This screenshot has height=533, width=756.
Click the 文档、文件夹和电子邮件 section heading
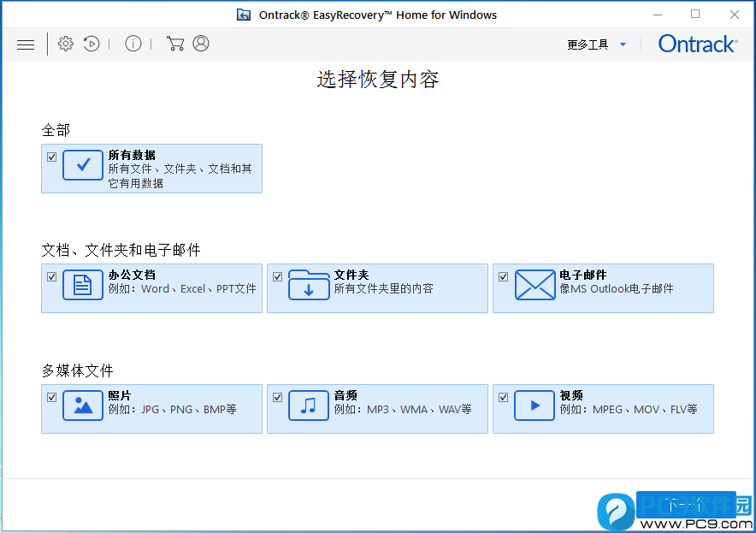coord(121,250)
